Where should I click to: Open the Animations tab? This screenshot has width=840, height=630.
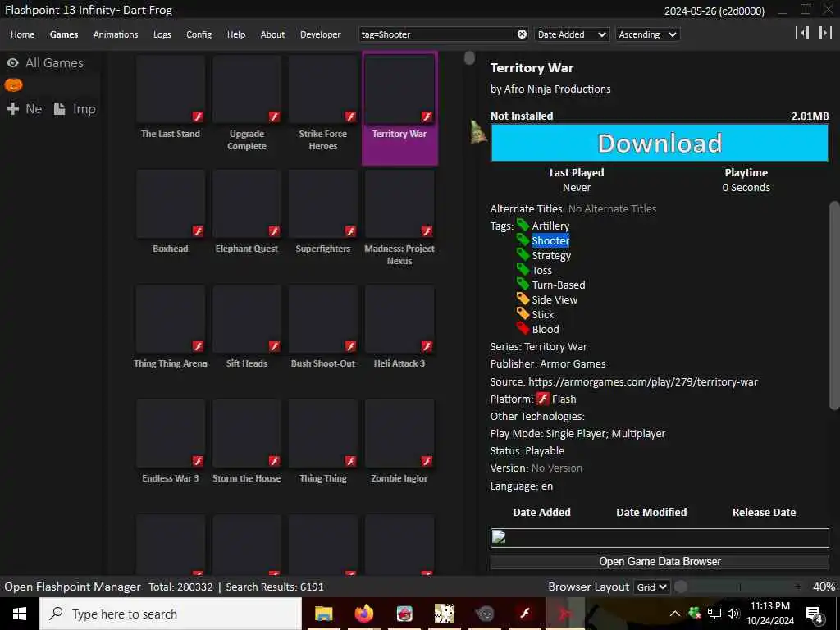coord(115,34)
